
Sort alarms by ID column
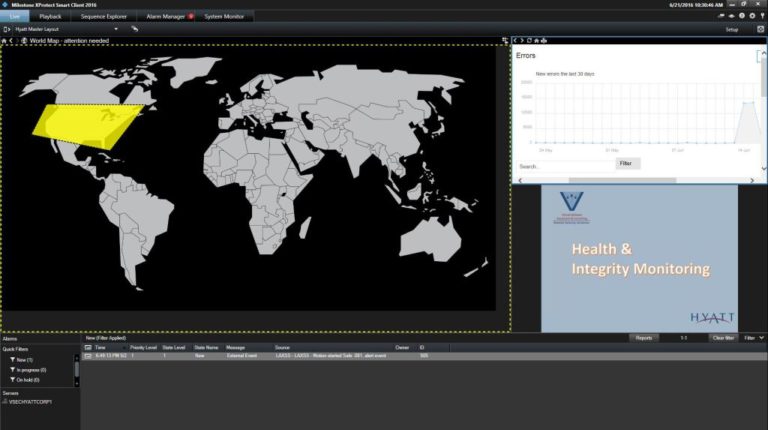433,348
